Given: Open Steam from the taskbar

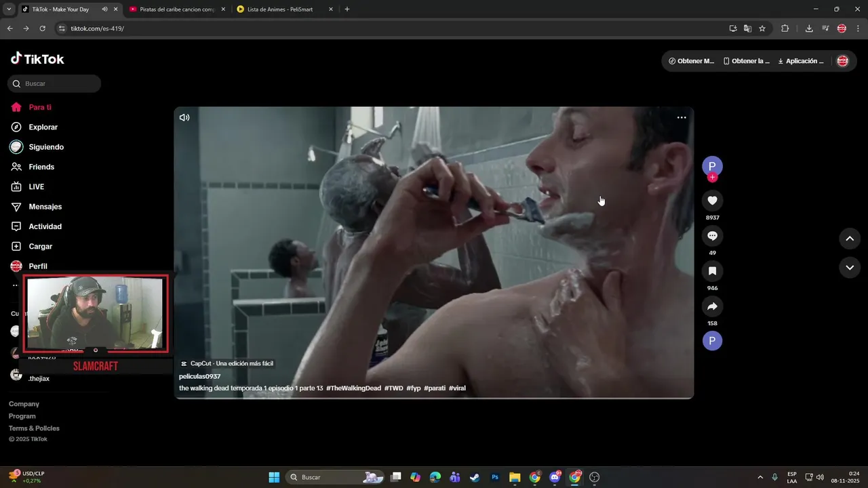Looking at the screenshot, I should [x=475, y=477].
